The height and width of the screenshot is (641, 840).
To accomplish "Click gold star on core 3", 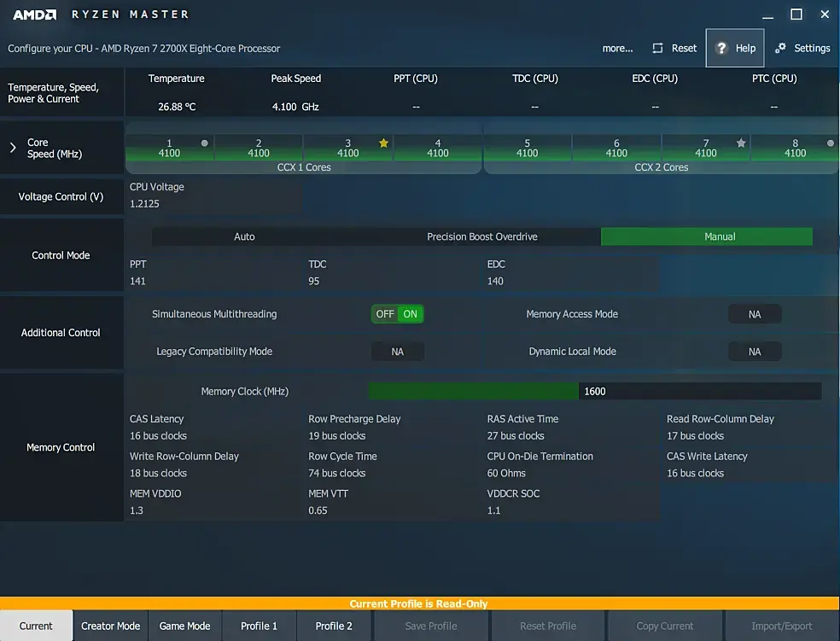I will [x=383, y=143].
